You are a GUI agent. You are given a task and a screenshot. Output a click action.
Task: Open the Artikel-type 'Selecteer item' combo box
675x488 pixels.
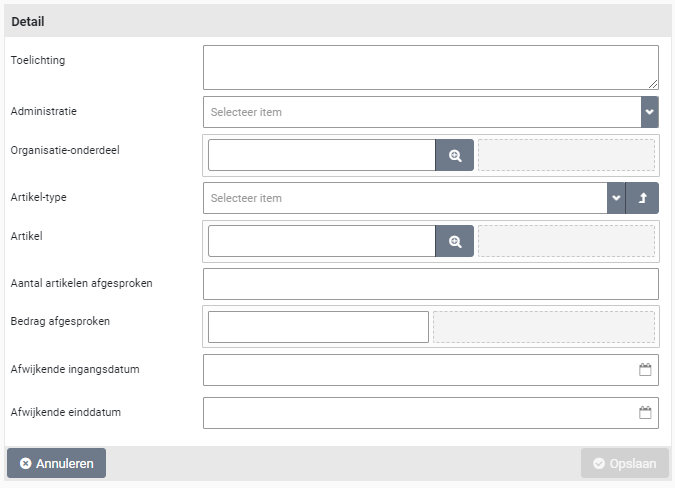[404, 198]
